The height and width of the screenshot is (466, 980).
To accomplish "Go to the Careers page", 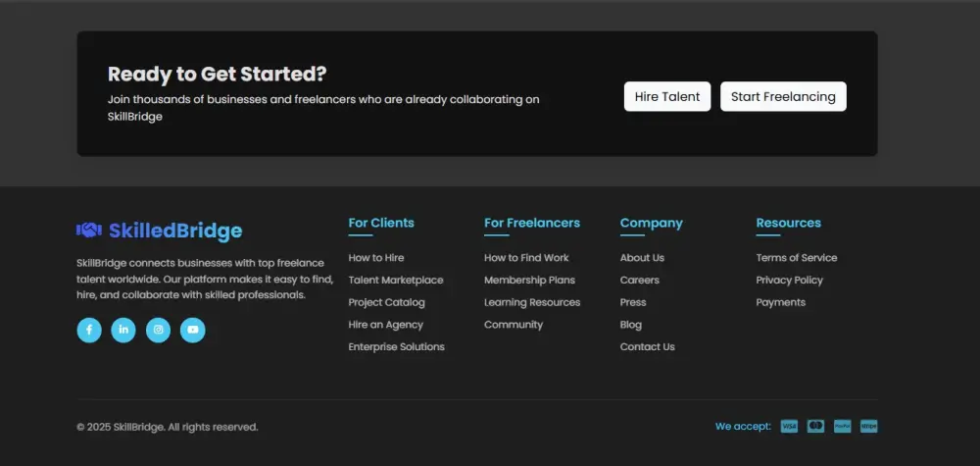I will tap(640, 281).
